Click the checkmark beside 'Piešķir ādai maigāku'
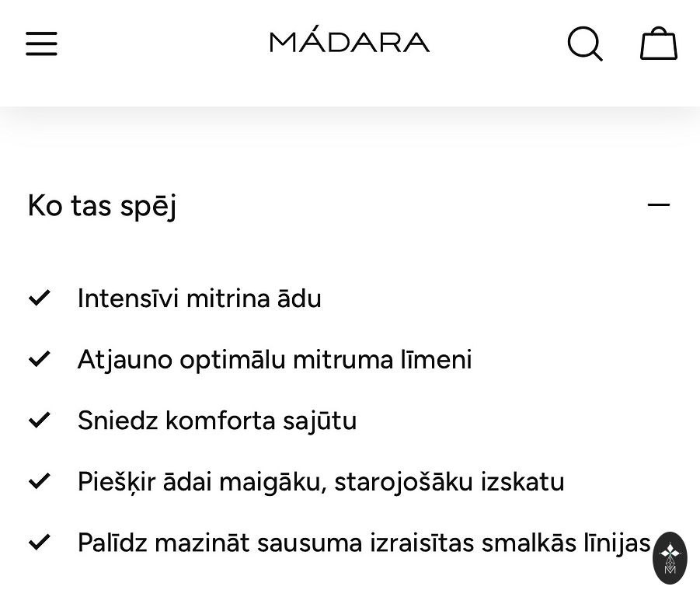This screenshot has height=597, width=700. [x=39, y=481]
